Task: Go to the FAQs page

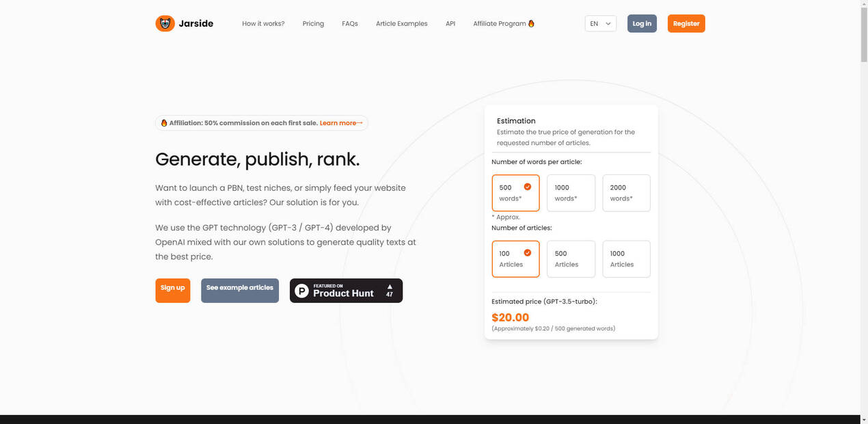Action: (350, 23)
